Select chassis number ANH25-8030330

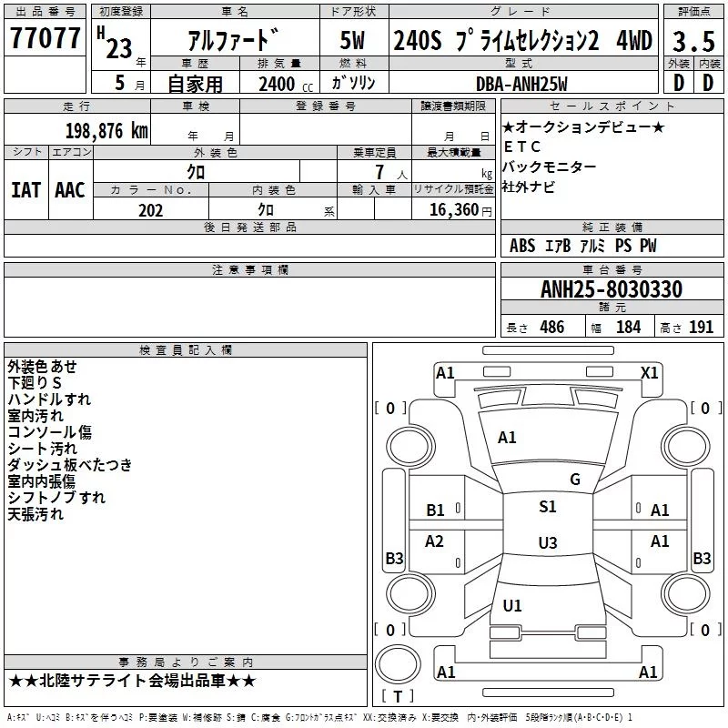[612, 289]
